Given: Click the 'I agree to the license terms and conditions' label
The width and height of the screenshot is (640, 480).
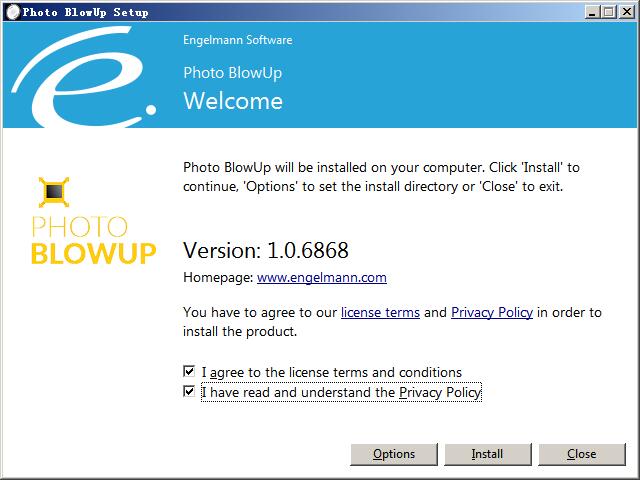Looking at the screenshot, I should click(x=332, y=372).
